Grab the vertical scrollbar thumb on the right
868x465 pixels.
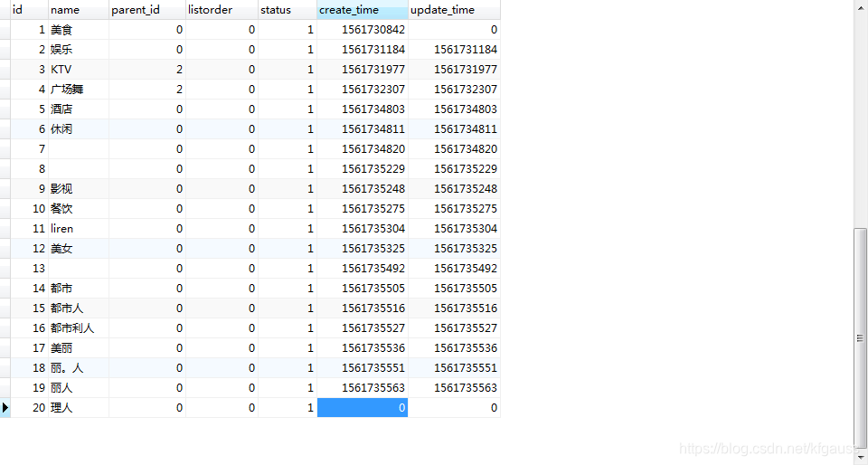pyautogui.click(x=860, y=337)
